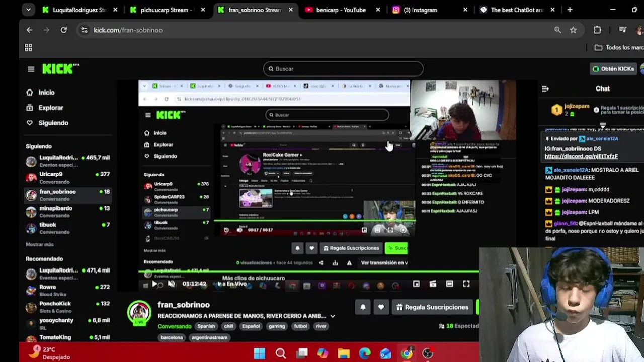Open a new browser tab

(570, 10)
